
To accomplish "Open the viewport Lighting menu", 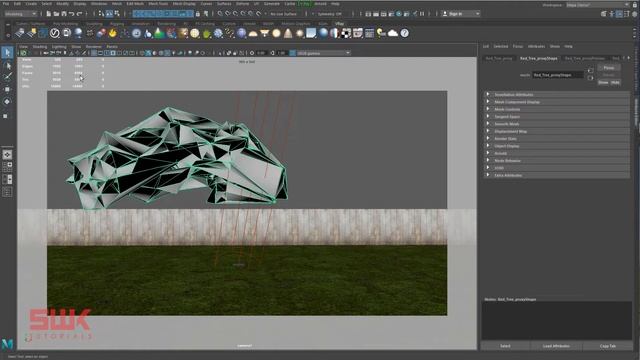I will [x=59, y=47].
